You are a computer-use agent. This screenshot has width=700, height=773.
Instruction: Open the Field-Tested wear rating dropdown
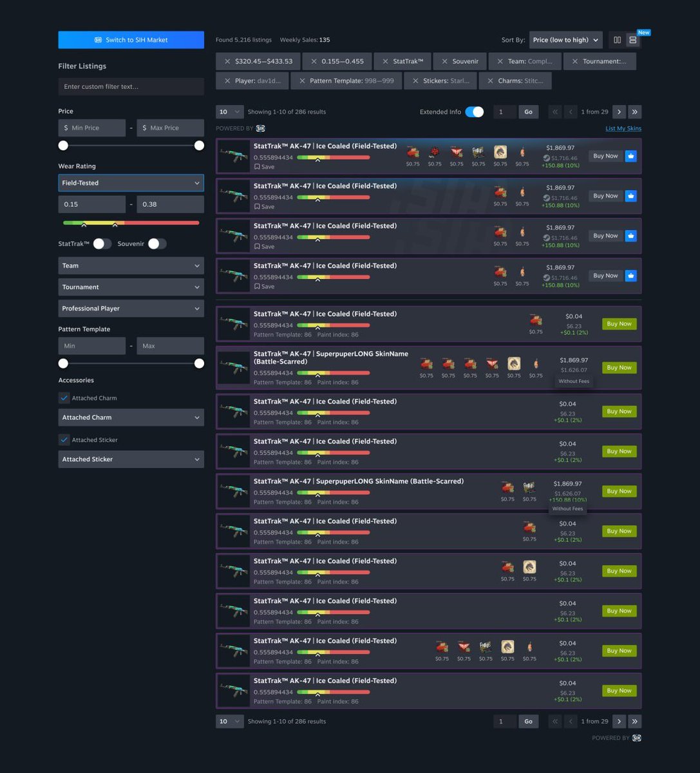(x=131, y=183)
